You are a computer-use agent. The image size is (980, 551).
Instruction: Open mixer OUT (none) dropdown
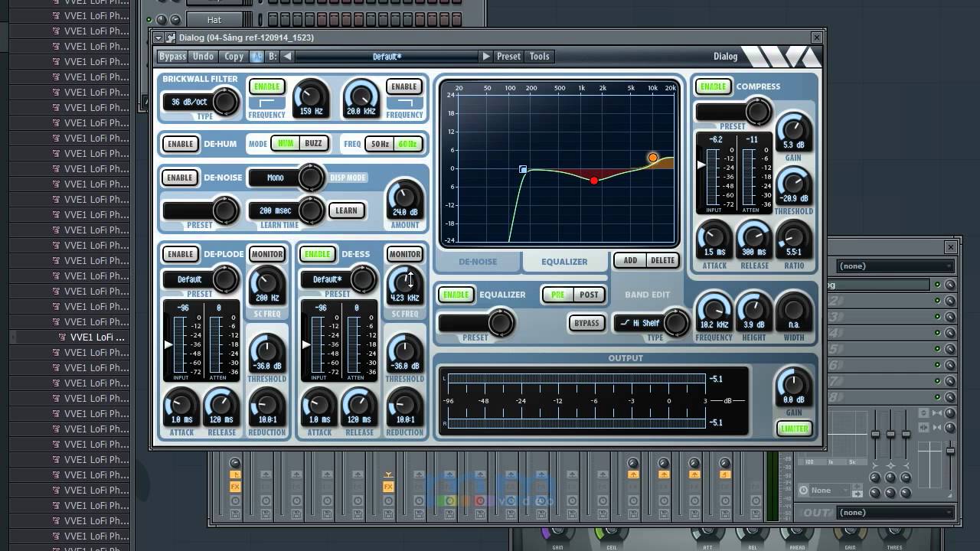click(x=896, y=513)
